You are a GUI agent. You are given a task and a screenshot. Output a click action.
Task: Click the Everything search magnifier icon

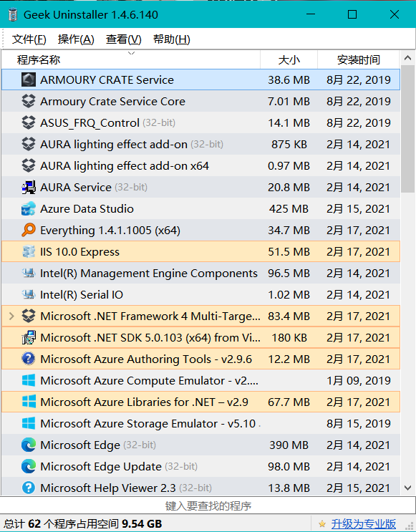29,230
